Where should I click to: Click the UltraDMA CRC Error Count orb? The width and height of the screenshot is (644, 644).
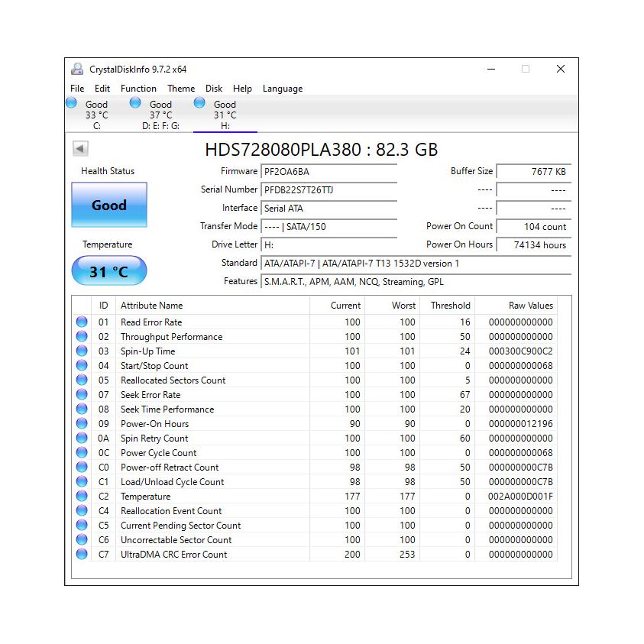[82, 555]
